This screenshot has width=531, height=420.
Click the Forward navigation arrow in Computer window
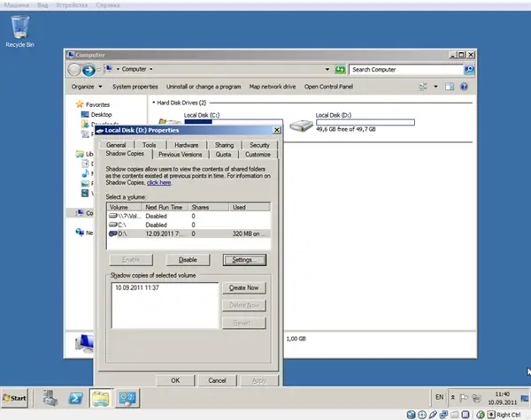[88, 70]
